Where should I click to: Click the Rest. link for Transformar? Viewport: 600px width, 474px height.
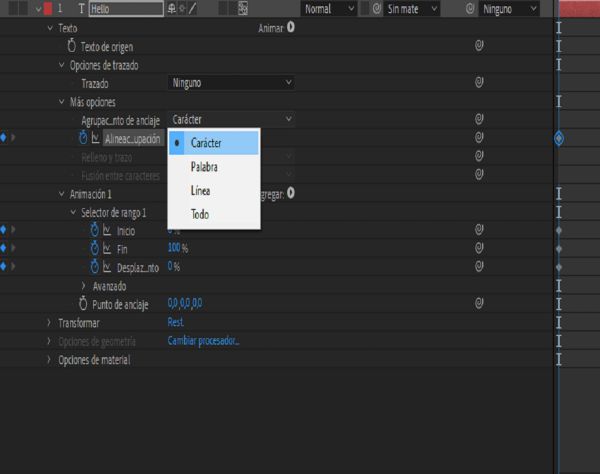pyautogui.click(x=176, y=322)
